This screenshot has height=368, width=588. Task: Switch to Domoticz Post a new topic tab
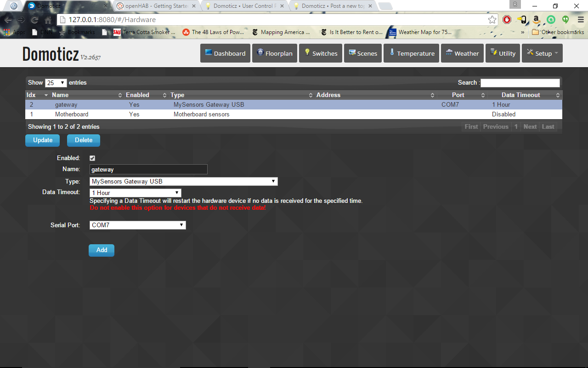click(333, 6)
